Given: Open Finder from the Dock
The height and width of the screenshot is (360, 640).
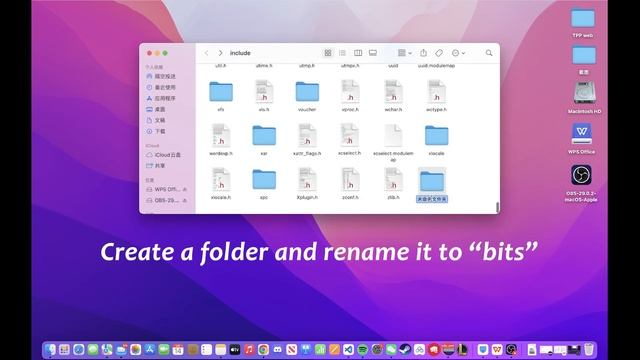Looking at the screenshot, I should (50, 349).
